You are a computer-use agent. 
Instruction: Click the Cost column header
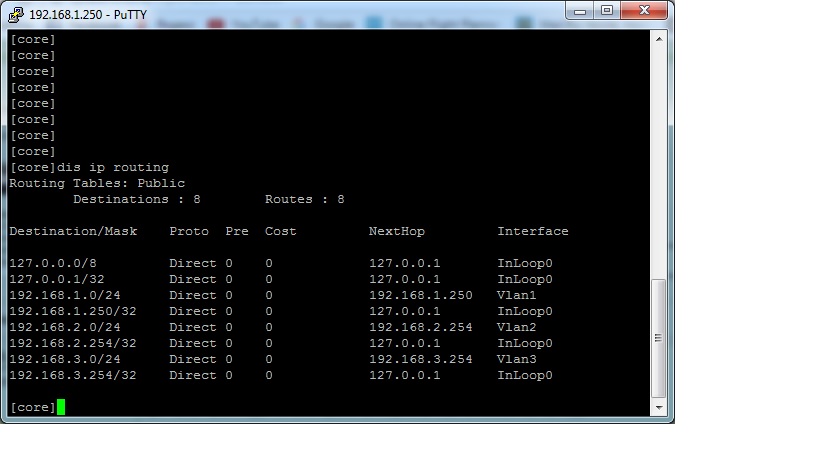[x=280, y=231]
